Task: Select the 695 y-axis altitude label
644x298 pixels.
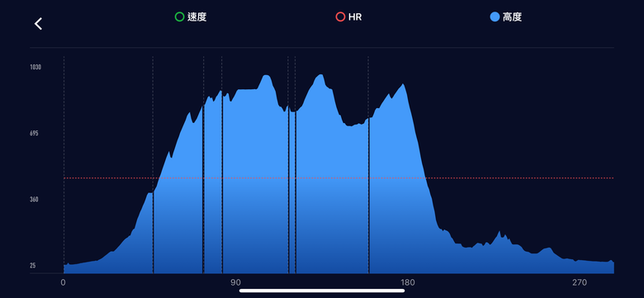Action: pos(34,134)
